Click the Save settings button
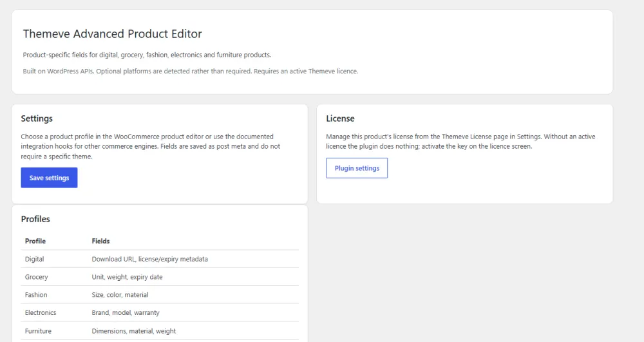The image size is (644, 342). 50,178
